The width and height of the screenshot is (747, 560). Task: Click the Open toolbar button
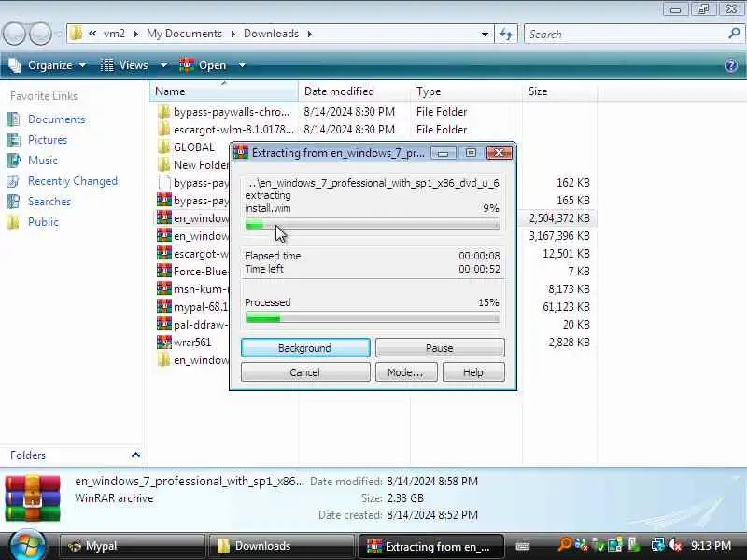(x=203, y=65)
